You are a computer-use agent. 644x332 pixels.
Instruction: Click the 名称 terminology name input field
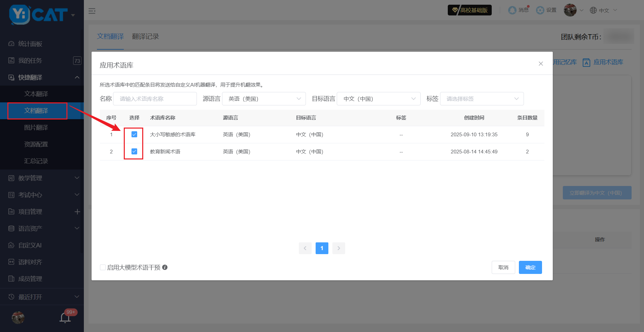[155, 99]
